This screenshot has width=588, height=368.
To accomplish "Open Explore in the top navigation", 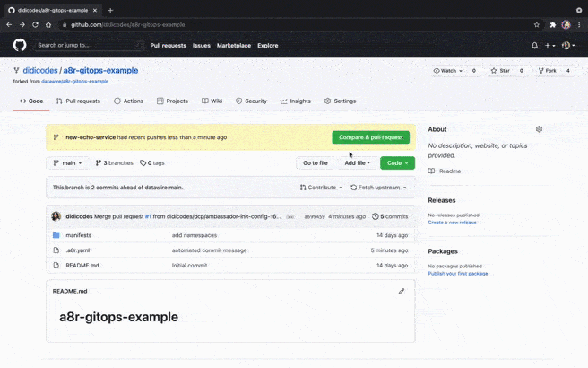I will (268, 46).
